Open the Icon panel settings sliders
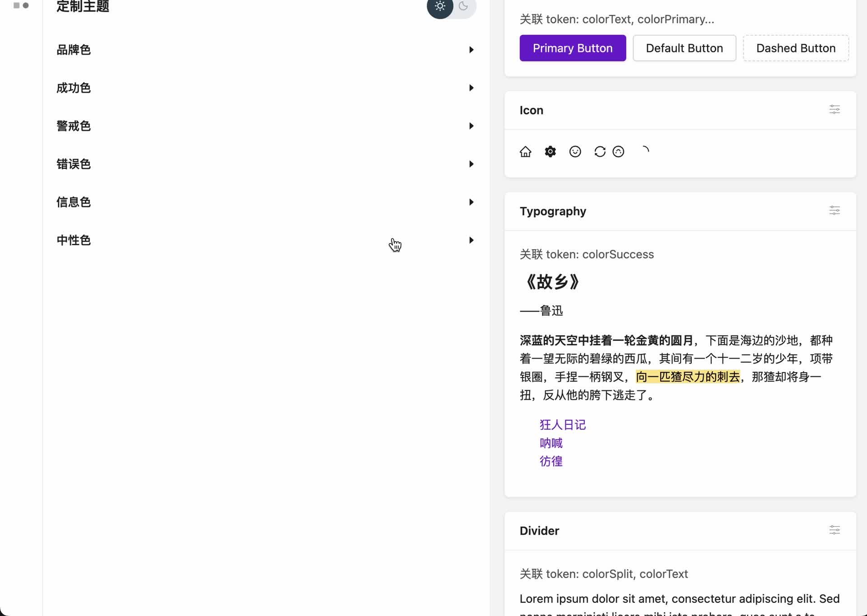Viewport: 867px width, 616px height. tap(834, 110)
